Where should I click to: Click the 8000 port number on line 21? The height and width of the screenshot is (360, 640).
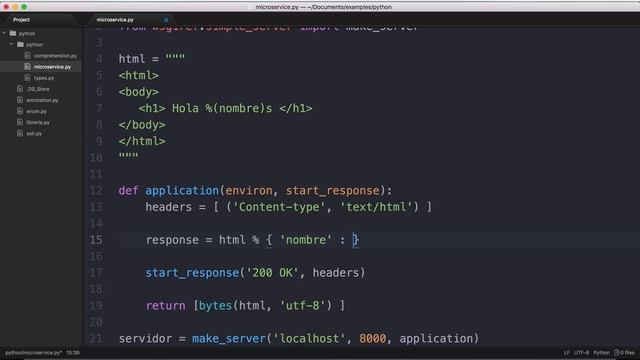click(x=372, y=338)
